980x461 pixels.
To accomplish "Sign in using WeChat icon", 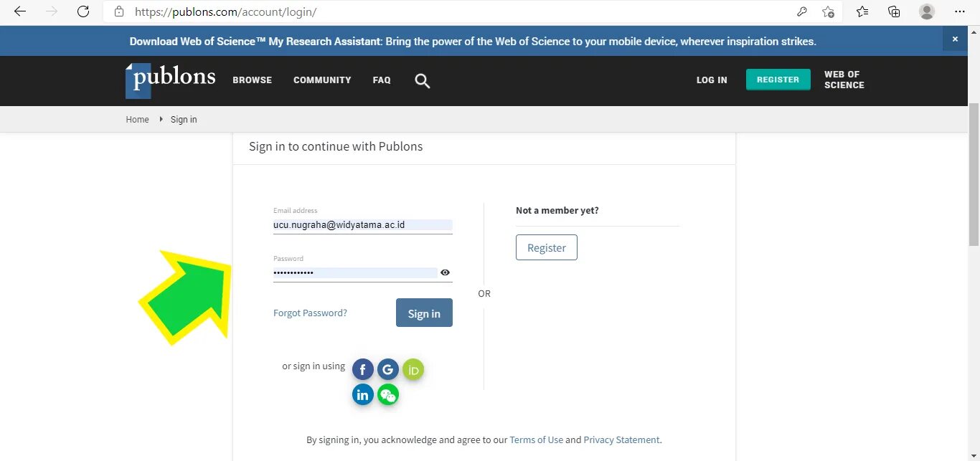I will tap(388, 394).
